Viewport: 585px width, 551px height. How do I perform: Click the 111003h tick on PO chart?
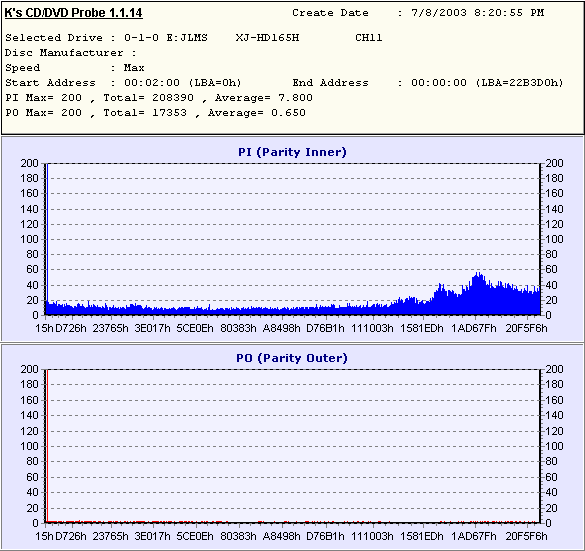click(x=372, y=536)
